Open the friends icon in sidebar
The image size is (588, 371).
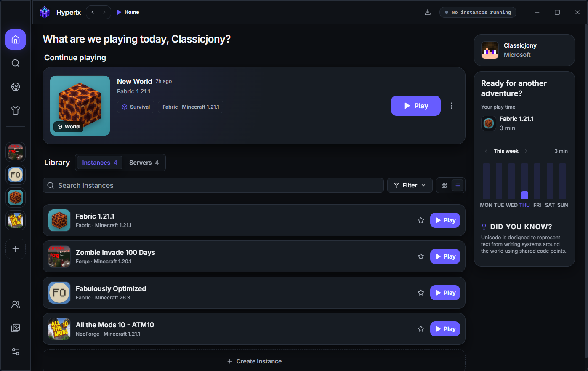pos(16,304)
